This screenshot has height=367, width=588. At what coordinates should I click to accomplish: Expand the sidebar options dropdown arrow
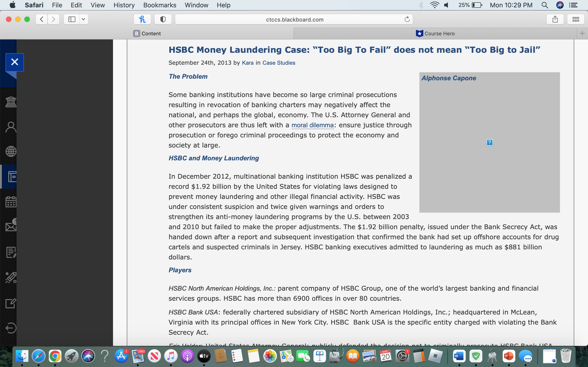(x=83, y=19)
